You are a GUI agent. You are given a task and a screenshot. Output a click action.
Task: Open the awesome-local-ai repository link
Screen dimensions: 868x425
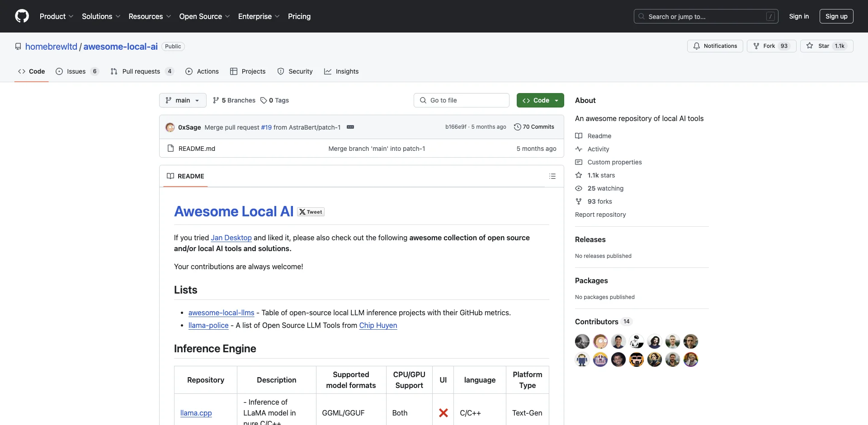click(121, 47)
